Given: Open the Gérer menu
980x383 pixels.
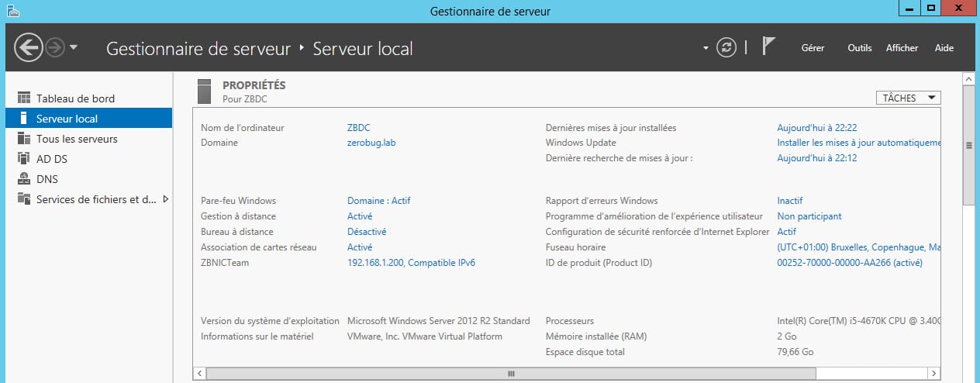Looking at the screenshot, I should [813, 48].
